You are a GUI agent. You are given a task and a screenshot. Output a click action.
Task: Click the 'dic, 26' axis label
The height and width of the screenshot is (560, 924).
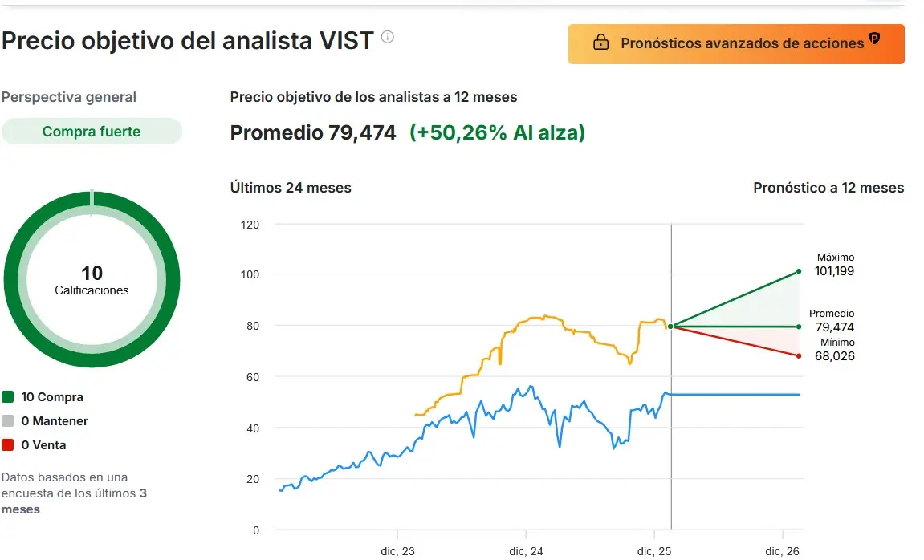click(783, 551)
